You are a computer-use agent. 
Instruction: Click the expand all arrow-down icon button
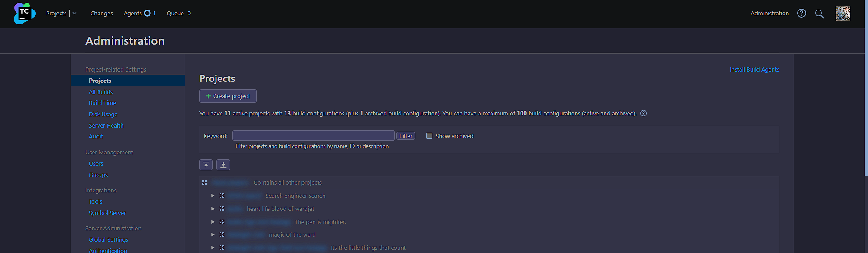(x=223, y=165)
